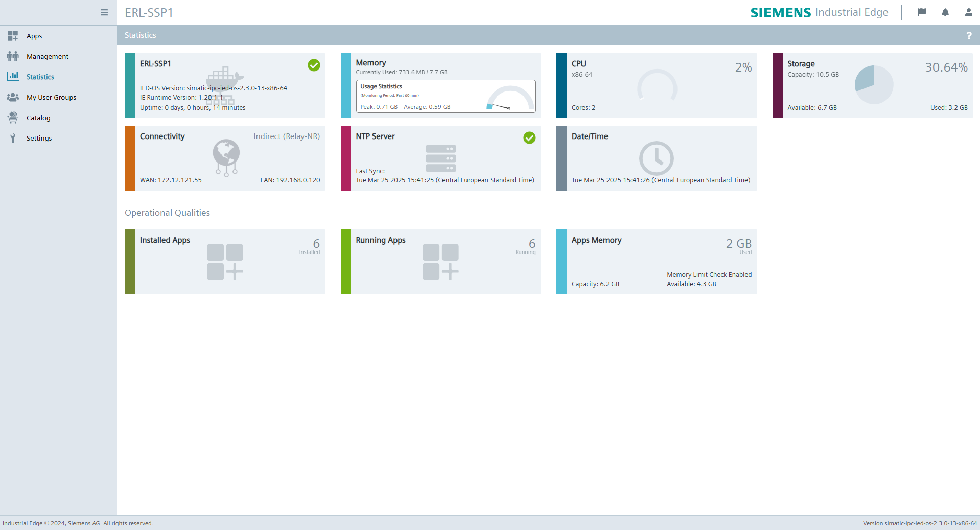Open notifications bell icon

click(x=945, y=12)
